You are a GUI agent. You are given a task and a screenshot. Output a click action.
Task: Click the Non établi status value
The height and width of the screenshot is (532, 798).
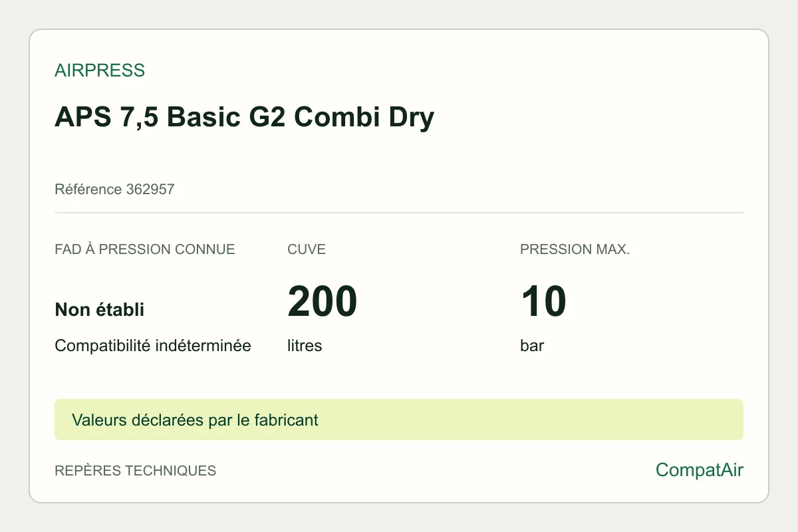coord(100,310)
